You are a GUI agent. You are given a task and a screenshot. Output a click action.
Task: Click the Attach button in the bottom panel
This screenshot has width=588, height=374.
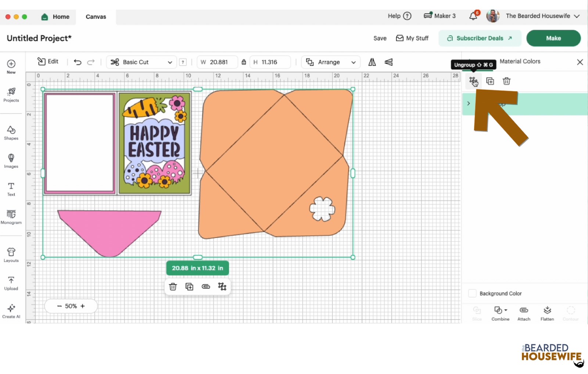tap(524, 313)
